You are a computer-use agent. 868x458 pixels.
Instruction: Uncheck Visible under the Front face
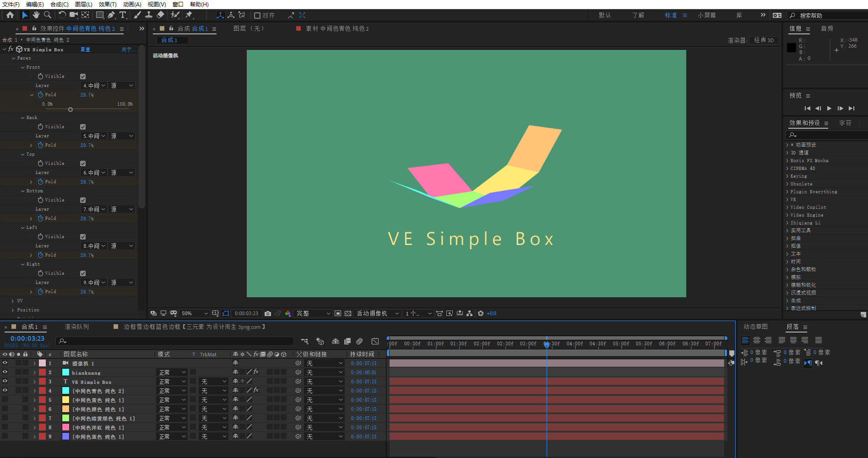(82, 76)
